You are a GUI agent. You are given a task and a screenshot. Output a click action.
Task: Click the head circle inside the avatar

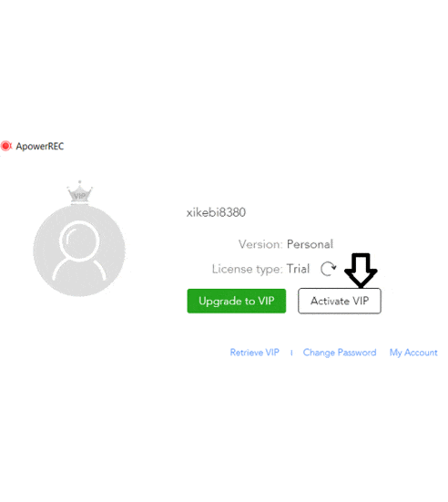click(78, 240)
